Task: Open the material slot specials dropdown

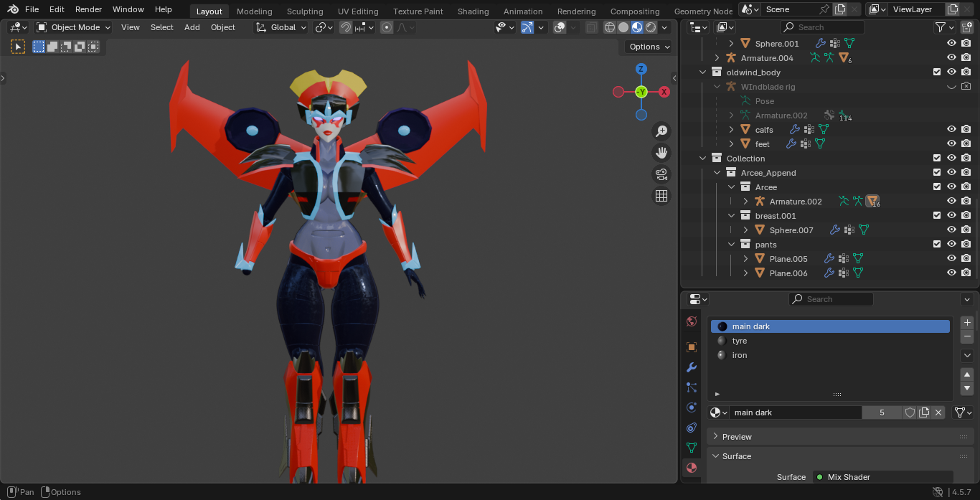Action: [x=967, y=356]
